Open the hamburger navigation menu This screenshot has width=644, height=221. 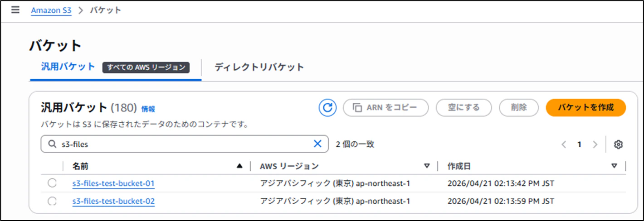click(15, 10)
